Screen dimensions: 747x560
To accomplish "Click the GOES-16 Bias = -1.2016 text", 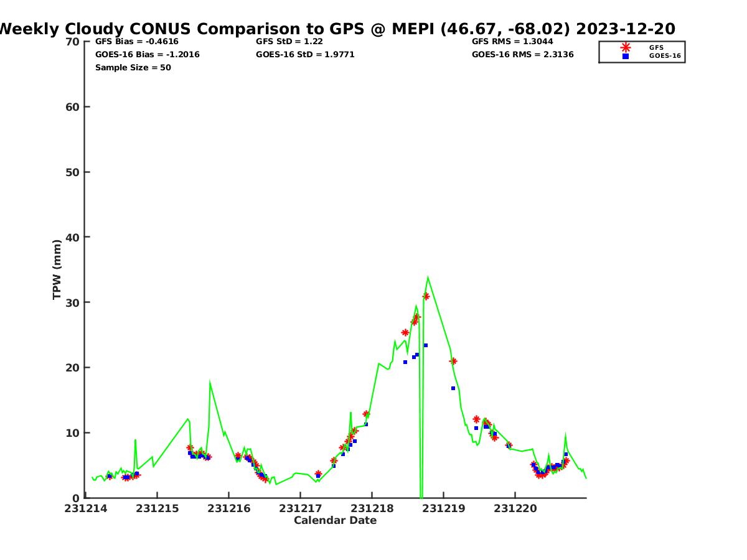I will click(x=148, y=55).
